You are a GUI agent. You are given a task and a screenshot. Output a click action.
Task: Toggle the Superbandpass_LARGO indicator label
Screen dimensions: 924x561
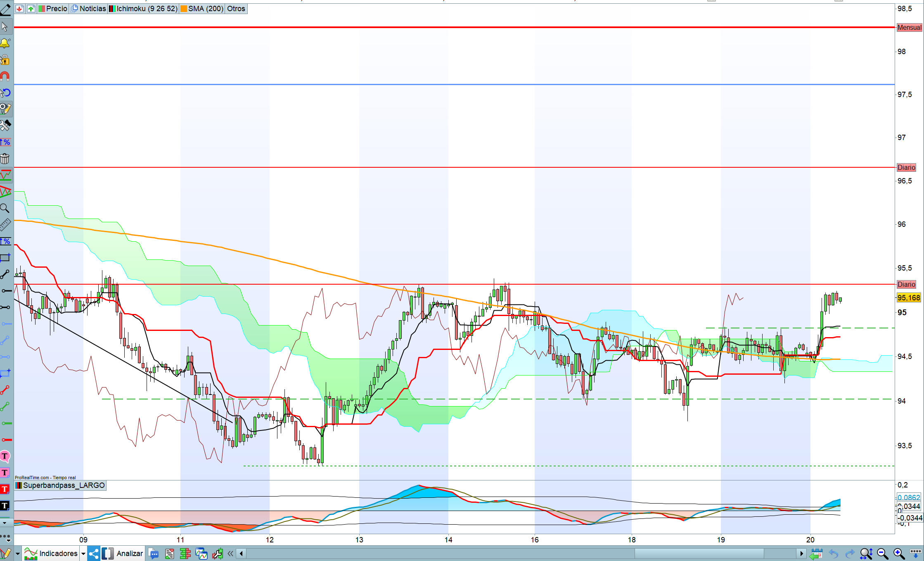(x=60, y=485)
